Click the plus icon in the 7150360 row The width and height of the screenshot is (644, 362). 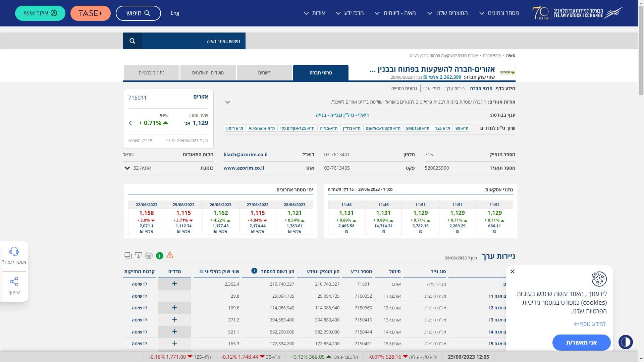point(174,308)
